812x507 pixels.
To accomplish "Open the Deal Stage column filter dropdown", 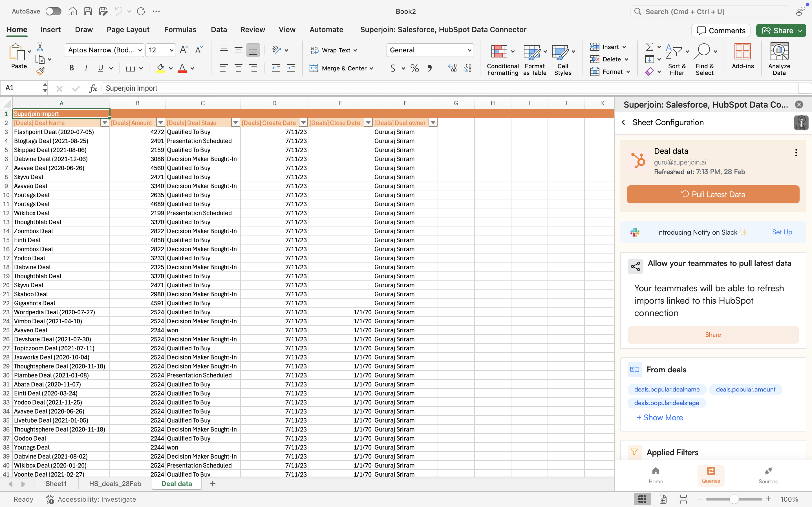I will 235,123.
